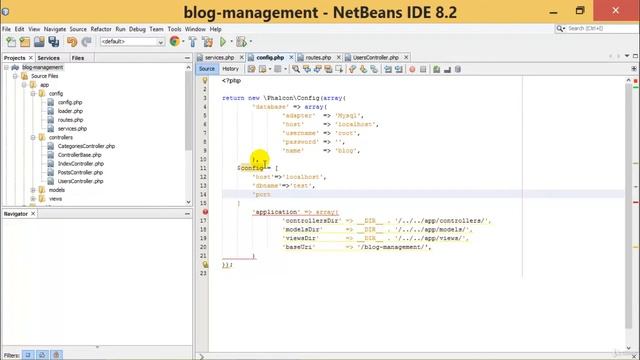Screen dimensions: 640x360
Task: Open the Tools menu
Action: pyautogui.click(x=174, y=29)
